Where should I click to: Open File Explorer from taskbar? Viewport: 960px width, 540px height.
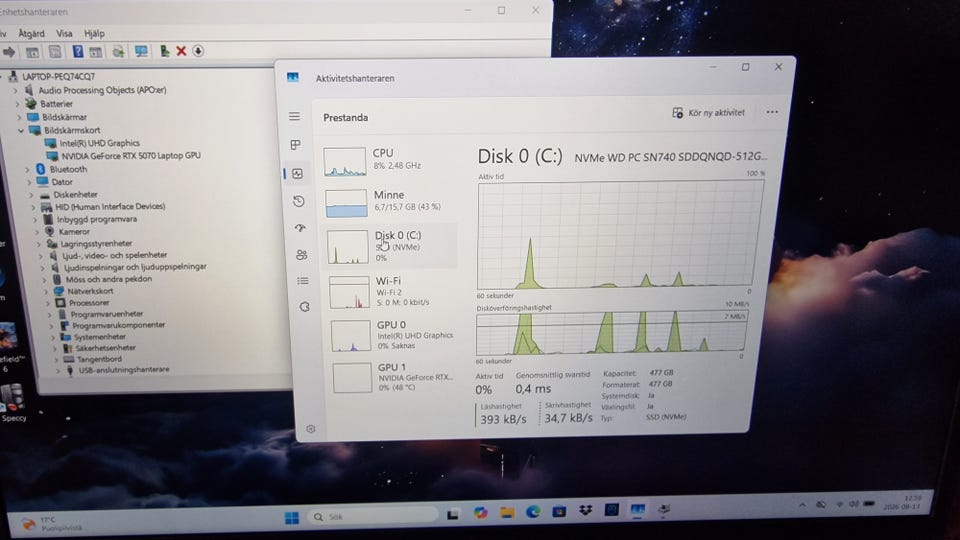pyautogui.click(x=507, y=512)
